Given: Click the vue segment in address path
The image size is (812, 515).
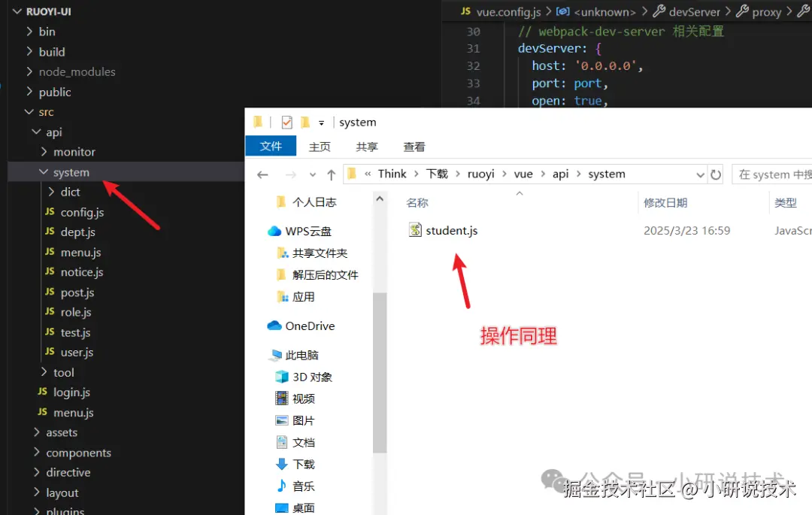Looking at the screenshot, I should coord(523,174).
